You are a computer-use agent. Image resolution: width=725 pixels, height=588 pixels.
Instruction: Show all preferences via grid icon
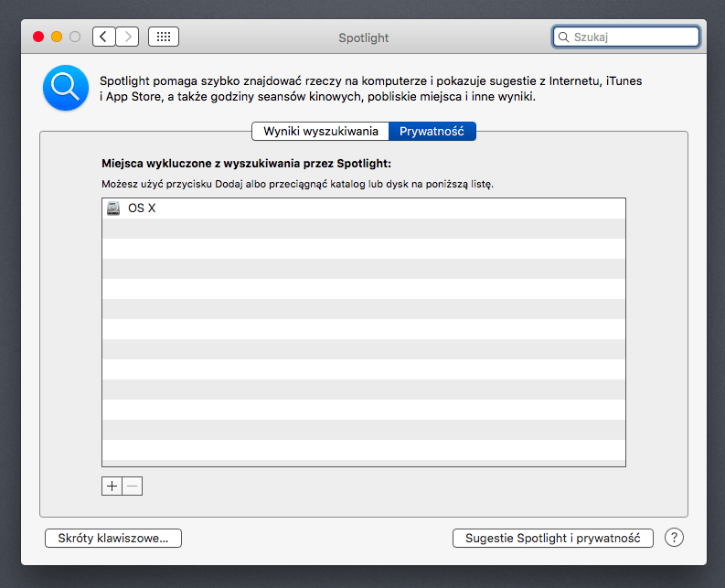[164, 37]
